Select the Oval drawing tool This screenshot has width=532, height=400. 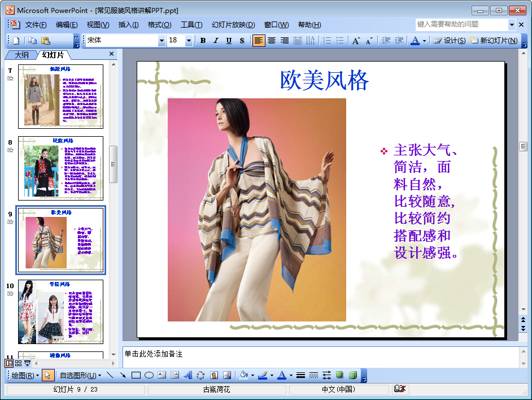(x=149, y=375)
